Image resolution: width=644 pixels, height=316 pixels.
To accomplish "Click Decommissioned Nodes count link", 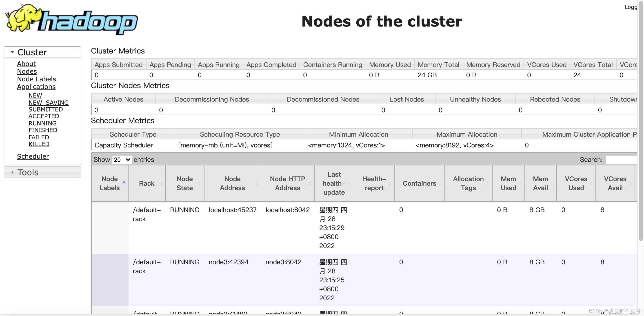I will coord(273,110).
